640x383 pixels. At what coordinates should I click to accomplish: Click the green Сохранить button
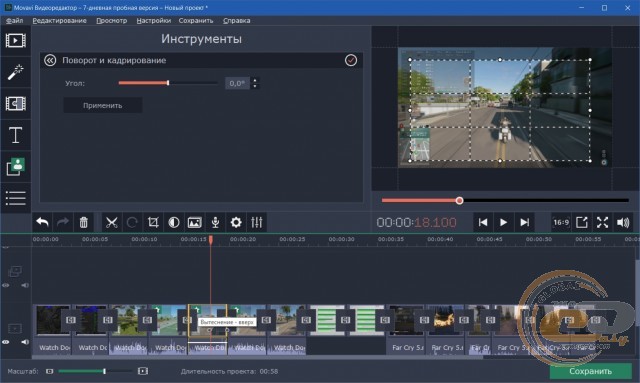coord(591,371)
